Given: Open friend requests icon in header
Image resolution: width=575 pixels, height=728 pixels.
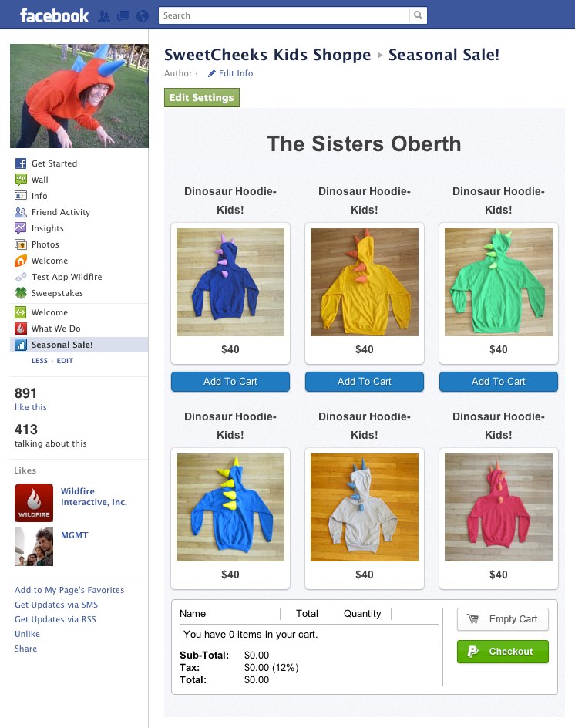Looking at the screenshot, I should [x=104, y=16].
